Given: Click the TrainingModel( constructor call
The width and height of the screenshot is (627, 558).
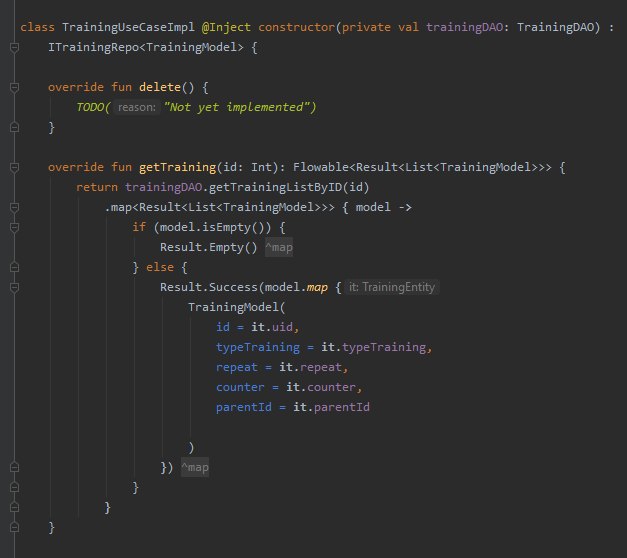Looking at the screenshot, I should (x=236, y=307).
